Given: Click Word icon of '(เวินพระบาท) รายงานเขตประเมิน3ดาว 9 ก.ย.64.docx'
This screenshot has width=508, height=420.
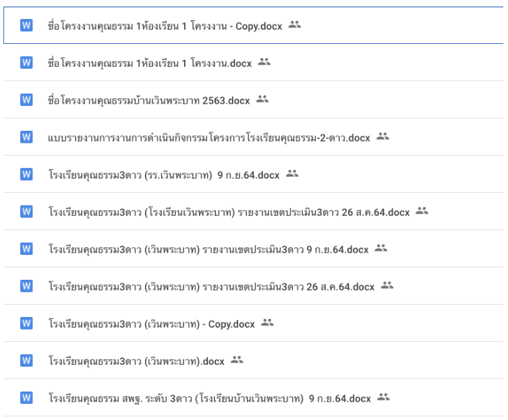Looking at the screenshot, I should click(x=26, y=248).
